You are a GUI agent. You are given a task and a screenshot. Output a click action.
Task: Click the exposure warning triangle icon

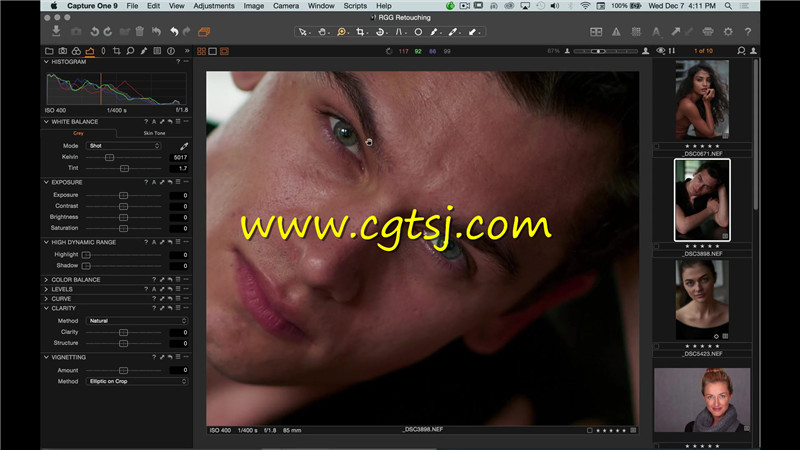(x=616, y=32)
